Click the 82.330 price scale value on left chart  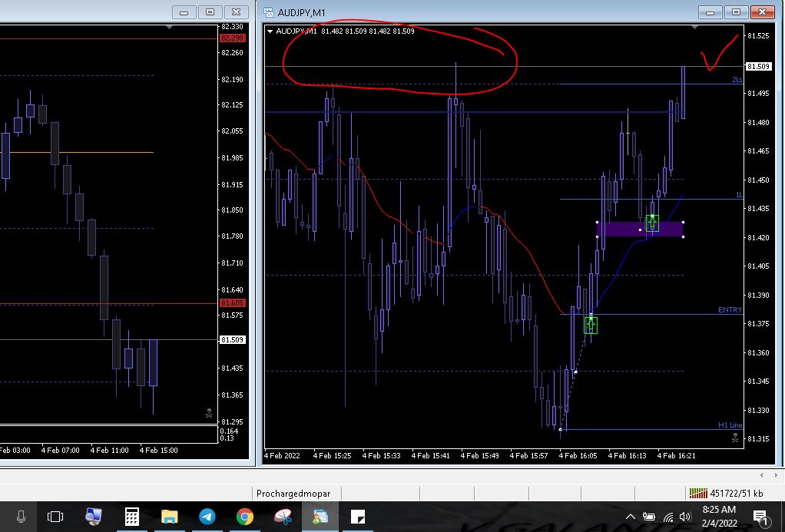232,27
